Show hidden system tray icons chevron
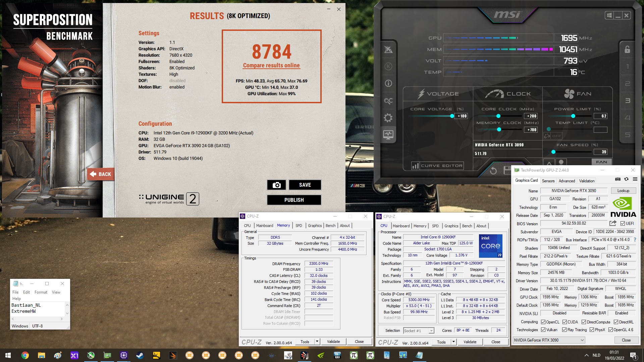The width and height of the screenshot is (644, 362). 586,355
